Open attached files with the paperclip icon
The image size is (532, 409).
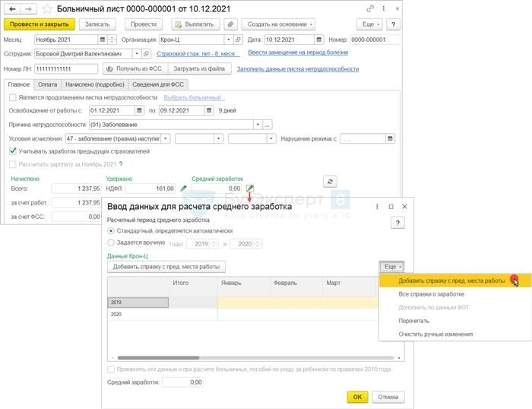point(231,24)
